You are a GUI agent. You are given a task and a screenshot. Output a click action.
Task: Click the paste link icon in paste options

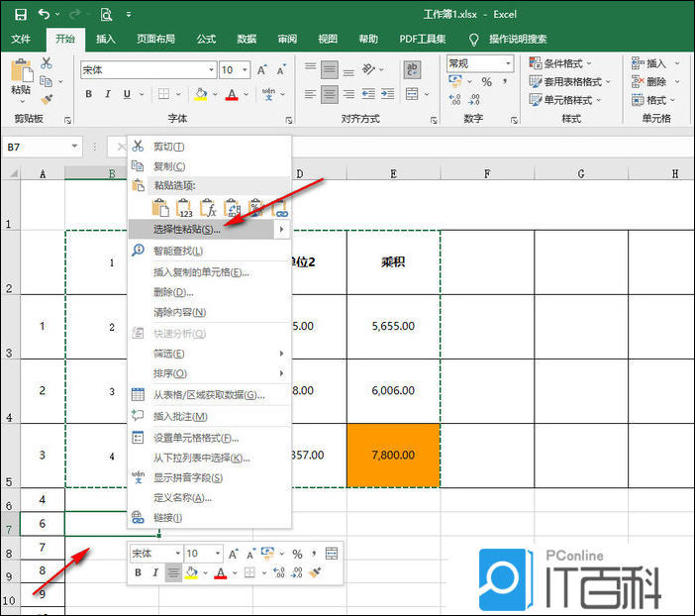[279, 207]
